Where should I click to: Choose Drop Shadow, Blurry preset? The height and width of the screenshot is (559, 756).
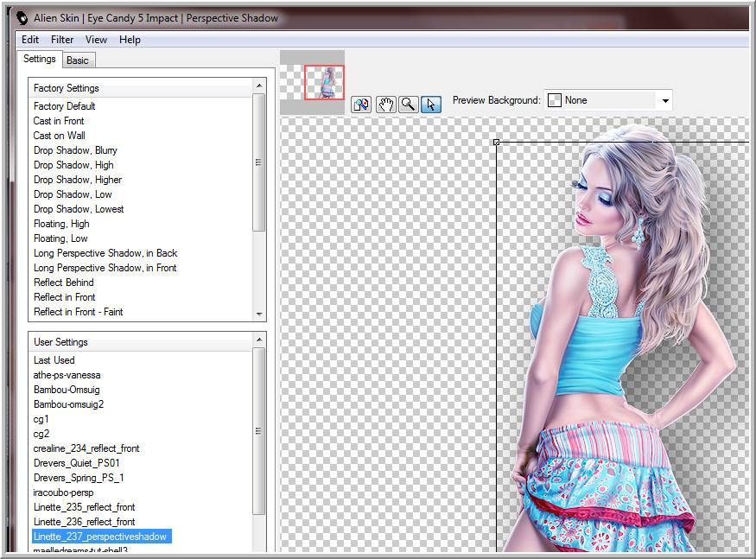(75, 150)
